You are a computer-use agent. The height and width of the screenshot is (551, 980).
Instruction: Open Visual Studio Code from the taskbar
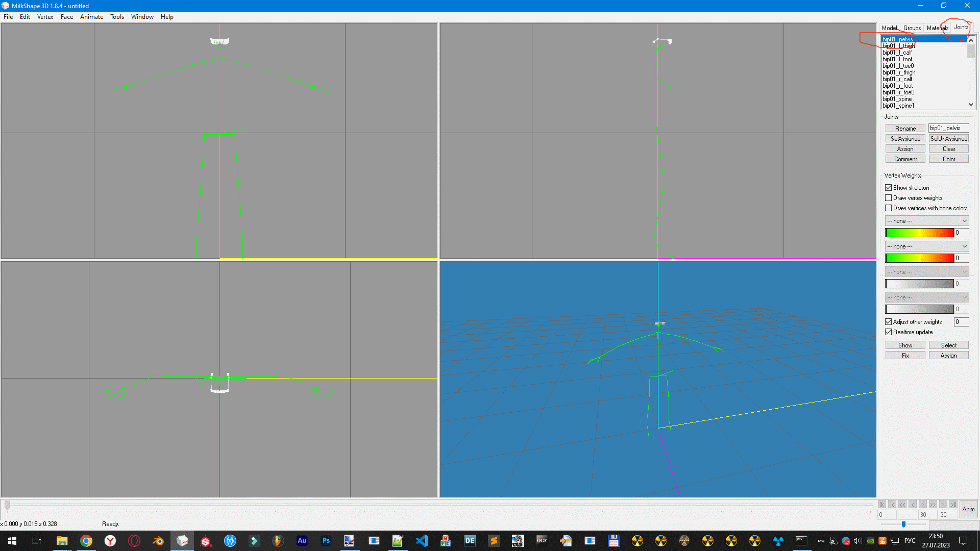422,541
